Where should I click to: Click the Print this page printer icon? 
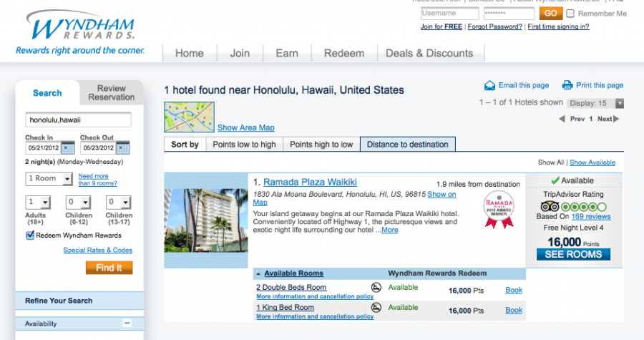pos(567,85)
